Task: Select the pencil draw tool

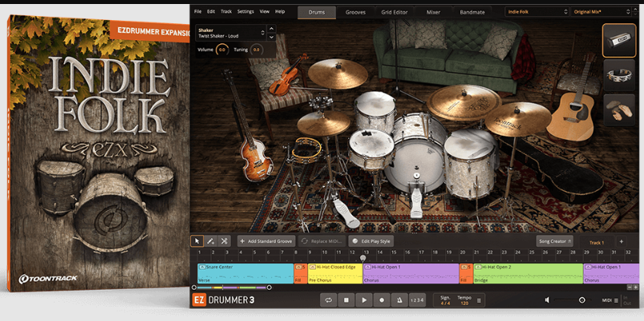Action: coord(210,242)
